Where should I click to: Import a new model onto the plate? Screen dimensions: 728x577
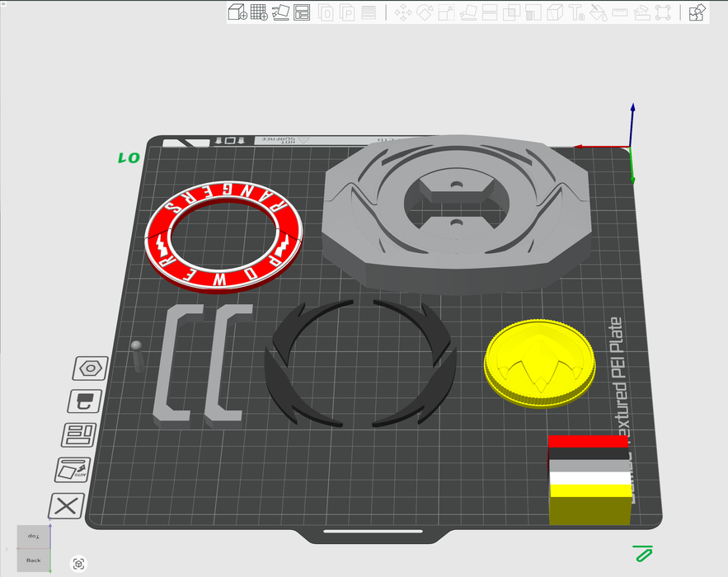click(237, 12)
